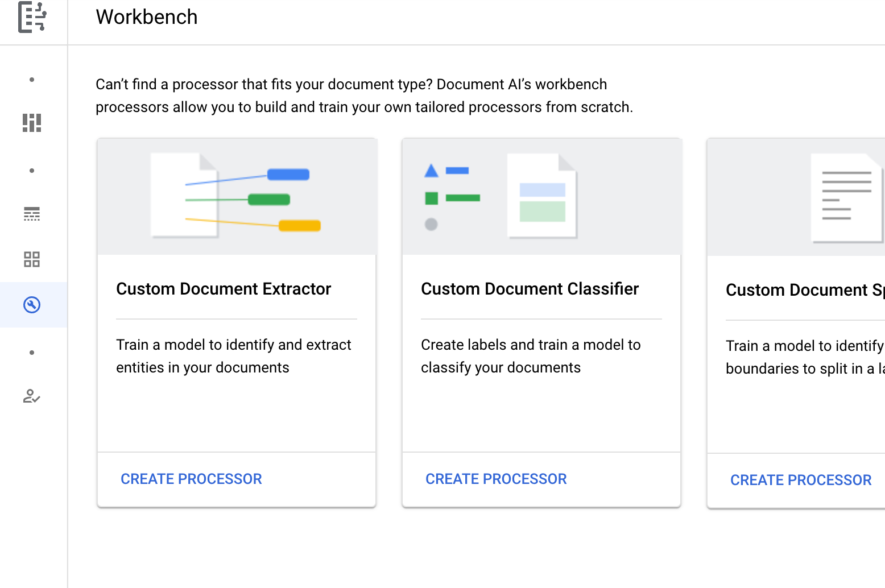
Task: Open the dashboard icon in the sidebar
Action: 32,123
